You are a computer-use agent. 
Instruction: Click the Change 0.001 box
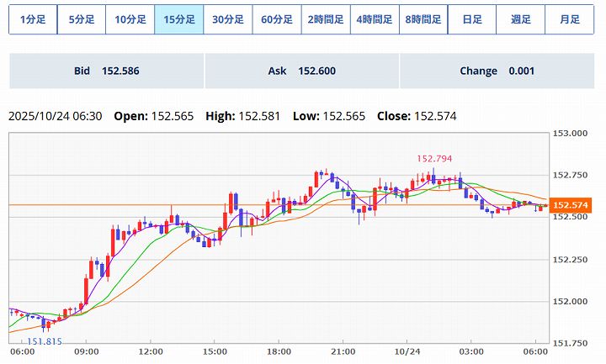coord(497,71)
